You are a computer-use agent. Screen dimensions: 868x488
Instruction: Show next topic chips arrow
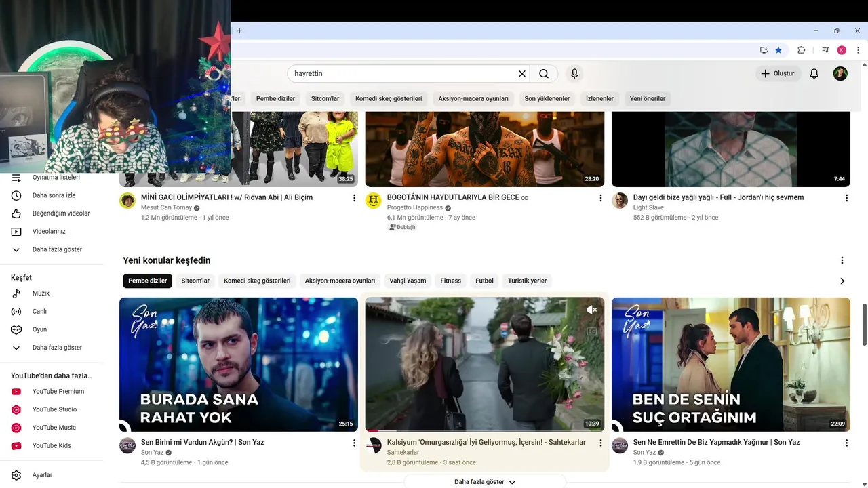(x=842, y=281)
